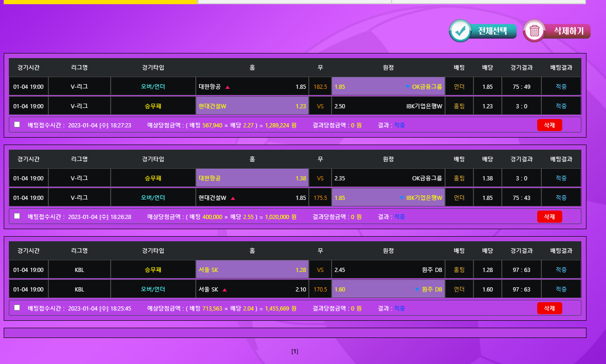The image size is (606, 364).
Task: Click the checkmark icon on 전체선택
Action: pos(460,31)
